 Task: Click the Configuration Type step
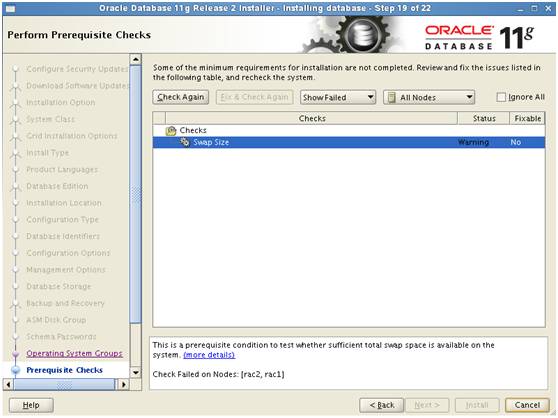62,219
